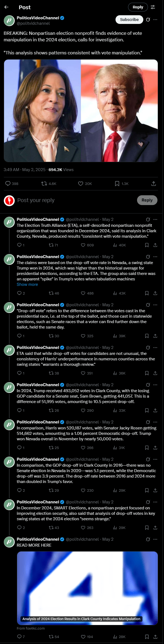Click the Grok icon beside Subscribe button
The image size is (164, 644).
point(148,20)
